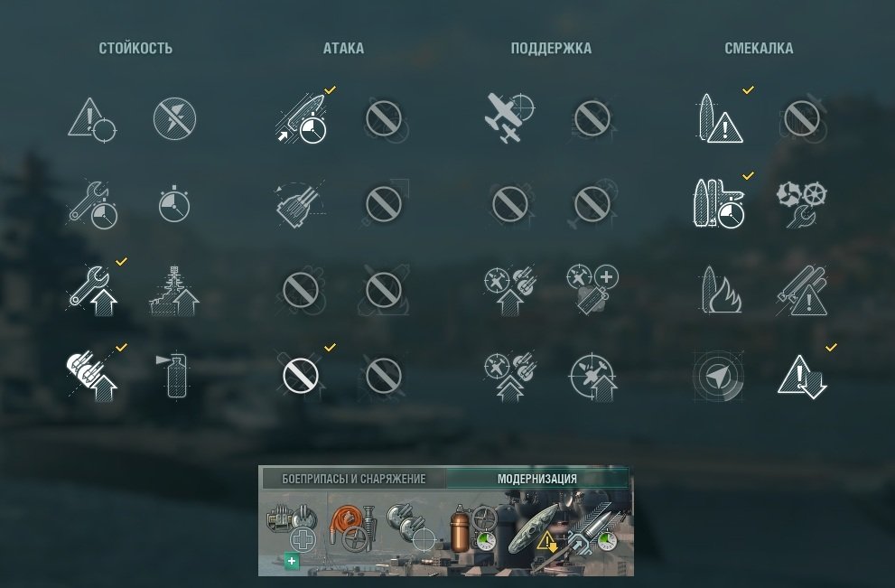Click the green plus button in upgrades
Image resolution: width=895 pixels, height=588 pixels.
[x=292, y=561]
